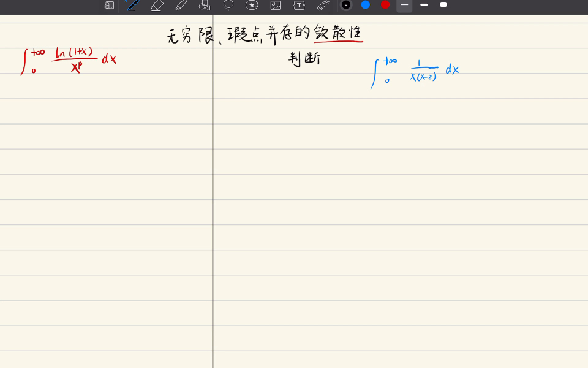
Task: Open the Elements sticker tool
Action: coord(252,6)
